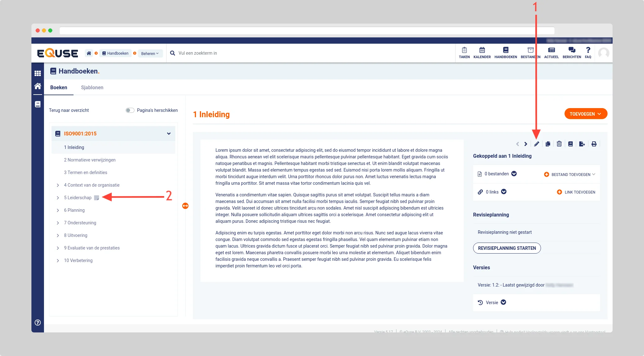The image size is (644, 356).
Task: Click Revisieplanning starten button
Action: 507,248
